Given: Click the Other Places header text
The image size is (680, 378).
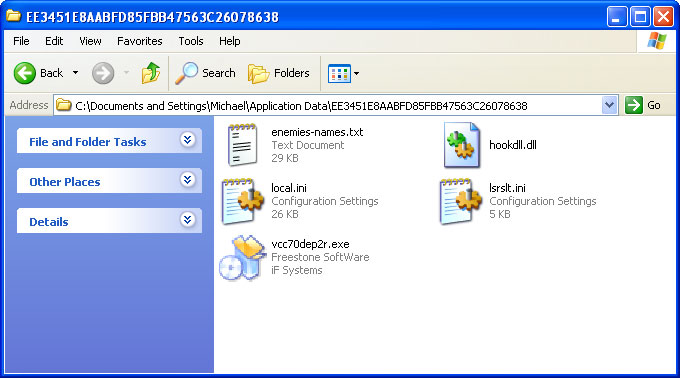Looking at the screenshot, I should click(x=65, y=182).
